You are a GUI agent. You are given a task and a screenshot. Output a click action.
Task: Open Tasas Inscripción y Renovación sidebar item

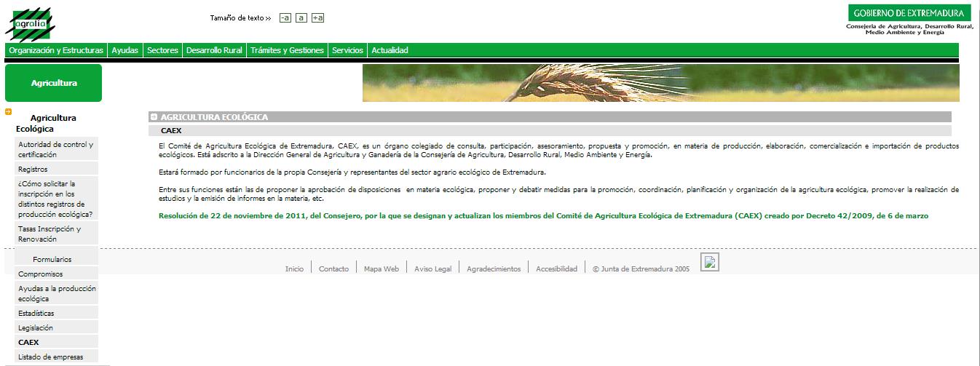point(50,234)
